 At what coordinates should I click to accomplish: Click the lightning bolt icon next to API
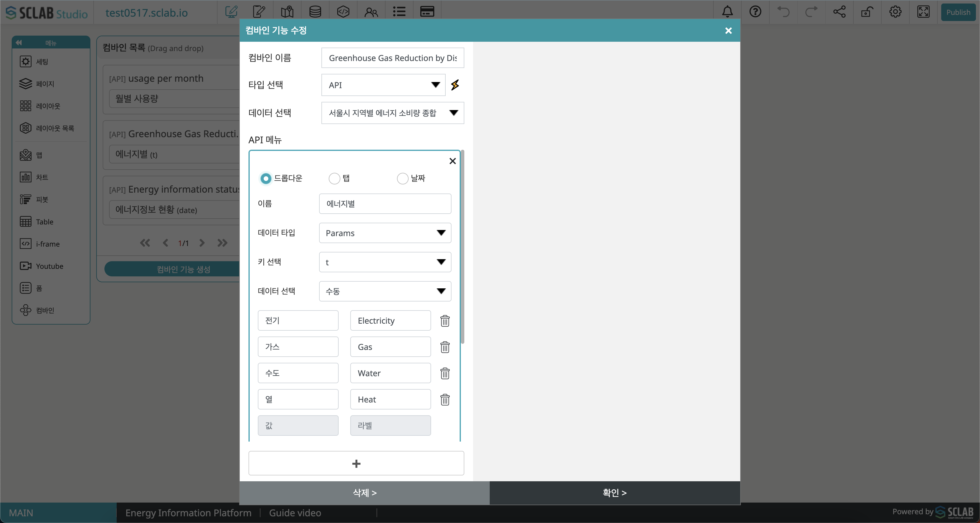456,85
